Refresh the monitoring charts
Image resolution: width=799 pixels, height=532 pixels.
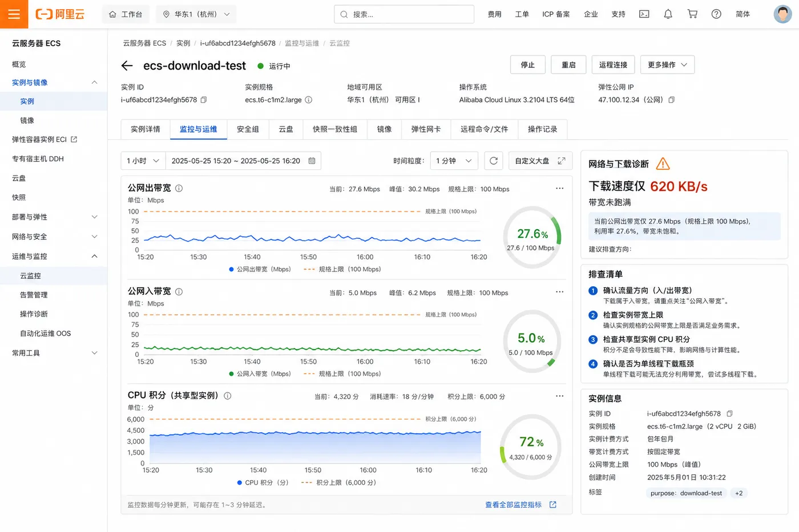coord(494,161)
